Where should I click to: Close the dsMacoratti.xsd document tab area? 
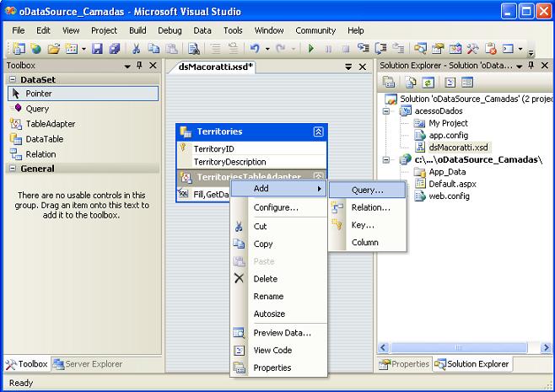363,67
